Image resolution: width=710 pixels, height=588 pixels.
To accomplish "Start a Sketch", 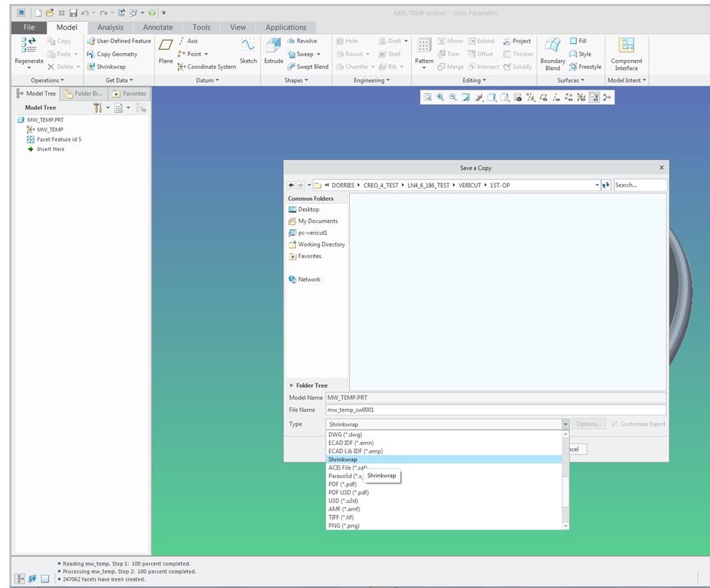I will (x=248, y=51).
